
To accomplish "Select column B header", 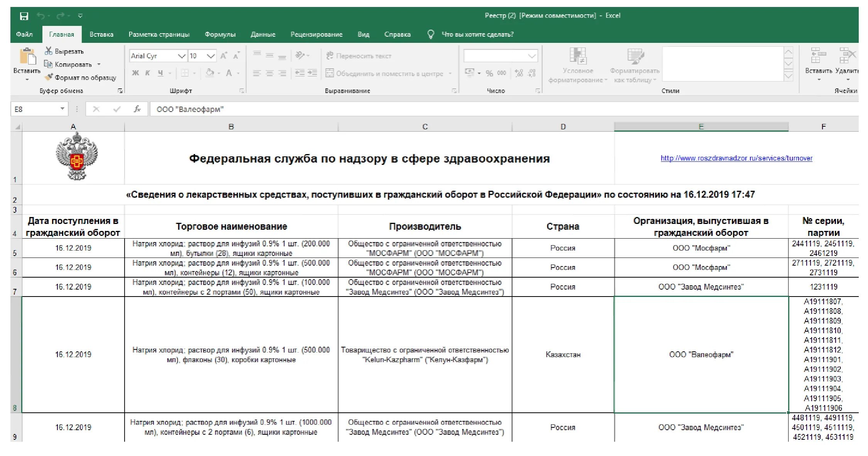I will (231, 127).
